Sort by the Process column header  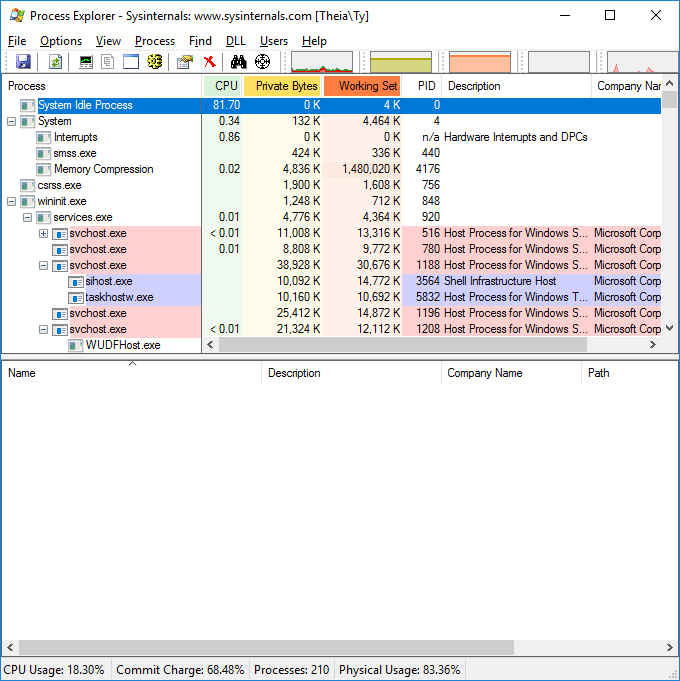point(102,86)
